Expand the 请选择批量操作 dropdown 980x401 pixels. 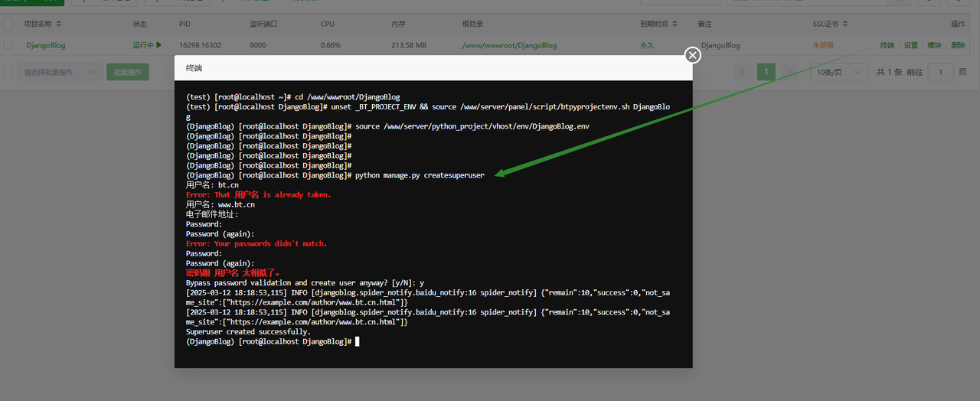(60, 72)
